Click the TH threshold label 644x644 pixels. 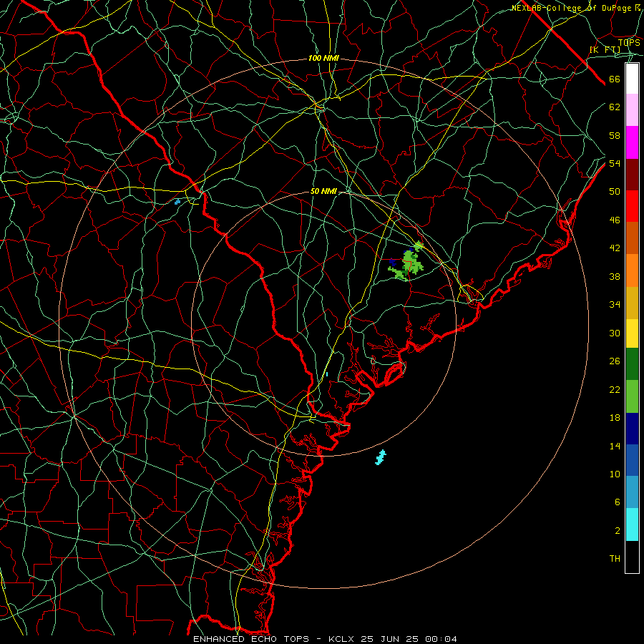pyautogui.click(x=615, y=559)
